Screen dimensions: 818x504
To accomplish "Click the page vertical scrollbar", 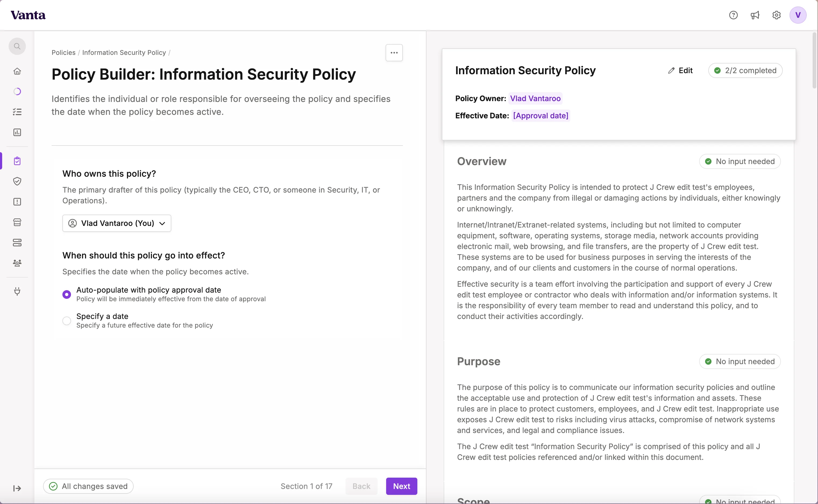I will (x=815, y=60).
